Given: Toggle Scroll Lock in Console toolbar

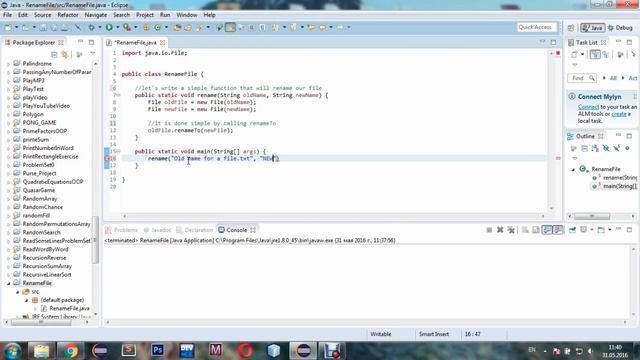Looking at the screenshot, I should point(536,230).
